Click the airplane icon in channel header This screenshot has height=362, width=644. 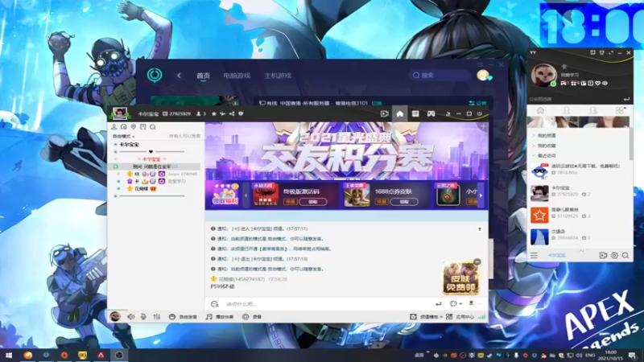[223, 113]
